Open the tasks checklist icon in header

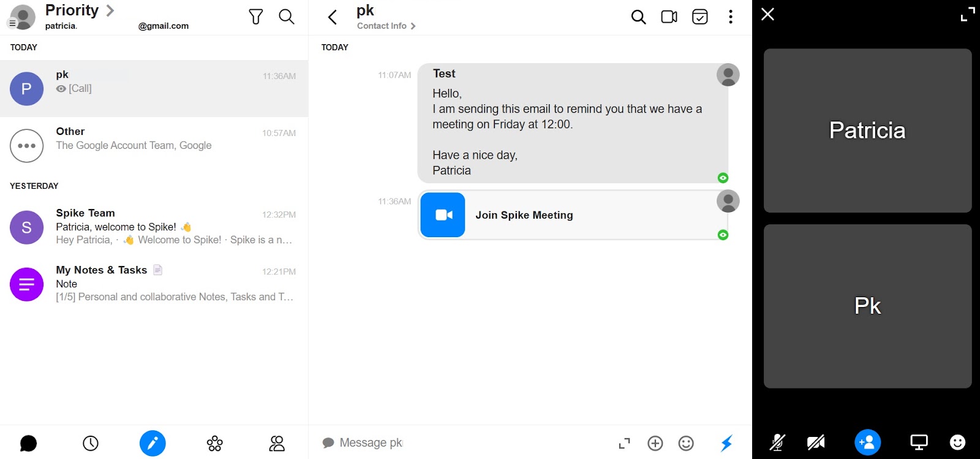pos(699,17)
